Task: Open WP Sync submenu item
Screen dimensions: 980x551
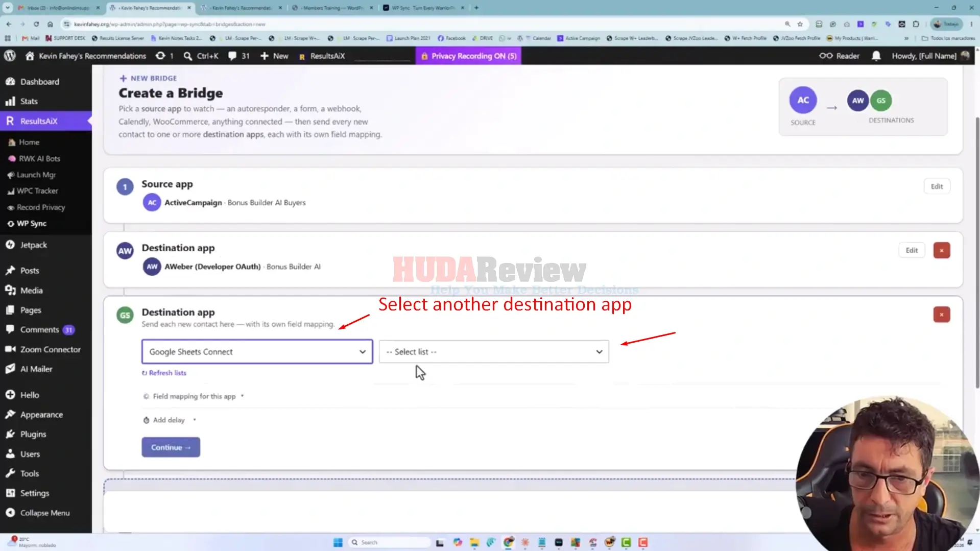Action: (x=32, y=223)
